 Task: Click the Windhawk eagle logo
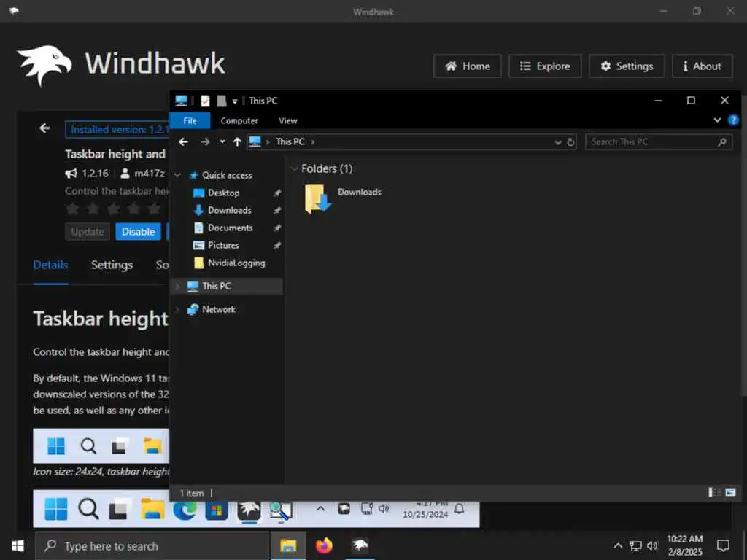44,65
